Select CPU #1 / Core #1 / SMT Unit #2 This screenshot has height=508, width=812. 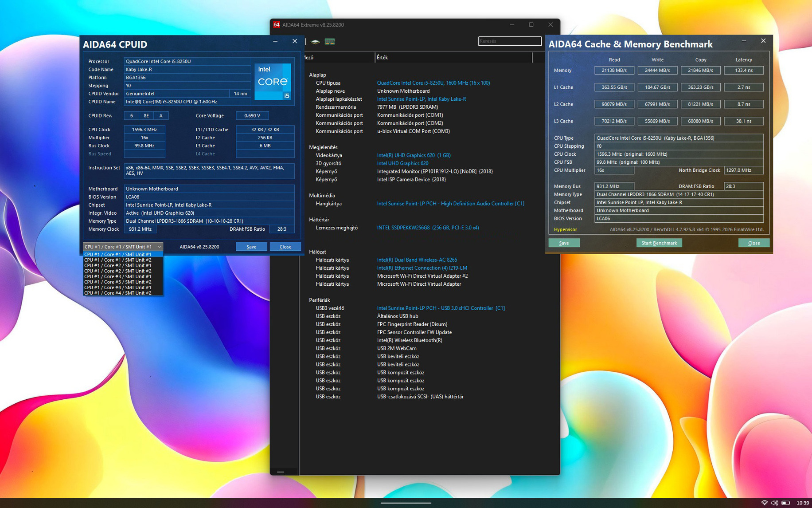point(123,260)
